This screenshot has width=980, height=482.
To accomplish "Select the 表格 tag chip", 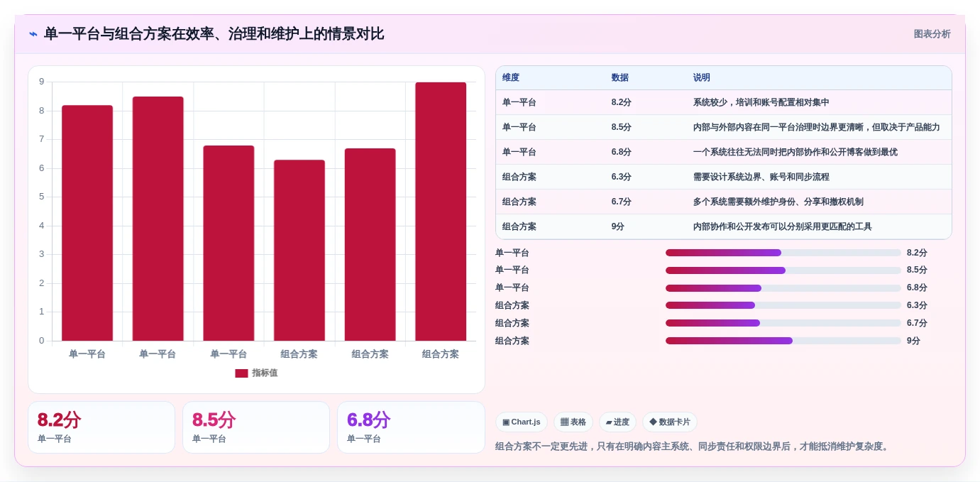I will [573, 422].
